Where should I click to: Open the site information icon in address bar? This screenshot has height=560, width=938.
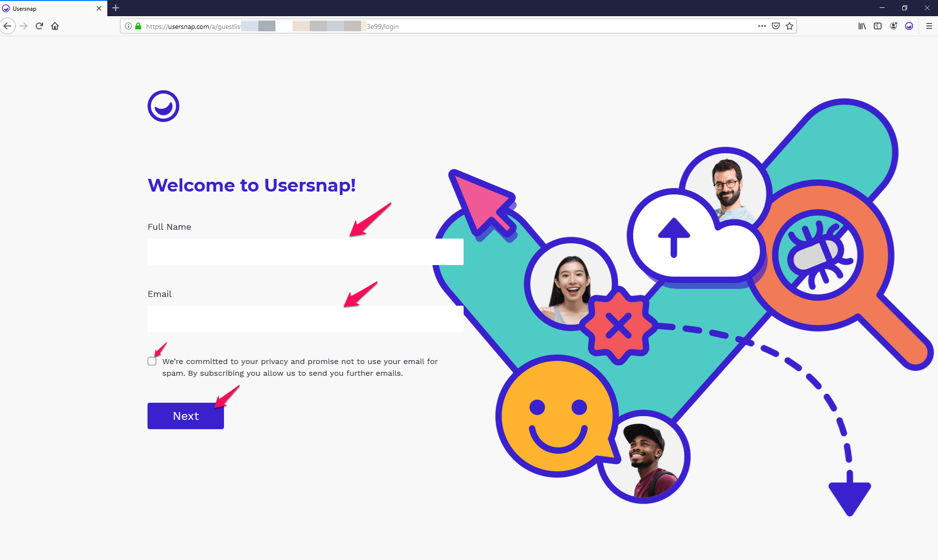point(128,26)
